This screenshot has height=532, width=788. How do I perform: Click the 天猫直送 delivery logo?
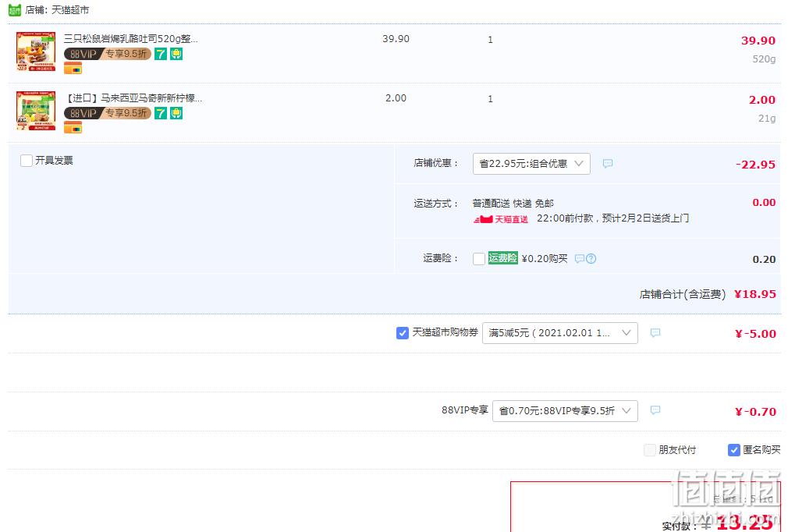(x=501, y=219)
